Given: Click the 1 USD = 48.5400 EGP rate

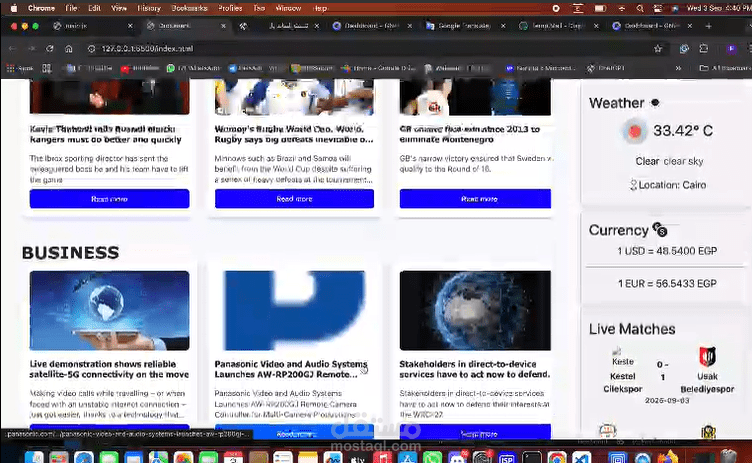Looking at the screenshot, I should tap(667, 251).
